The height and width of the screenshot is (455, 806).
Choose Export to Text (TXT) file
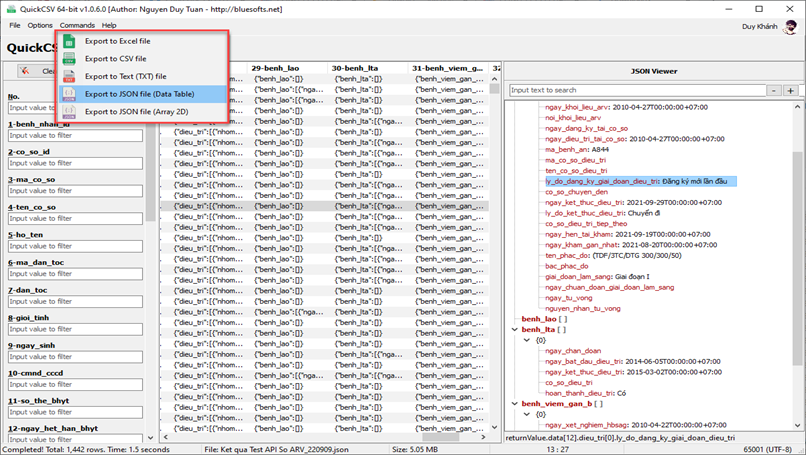(142, 76)
